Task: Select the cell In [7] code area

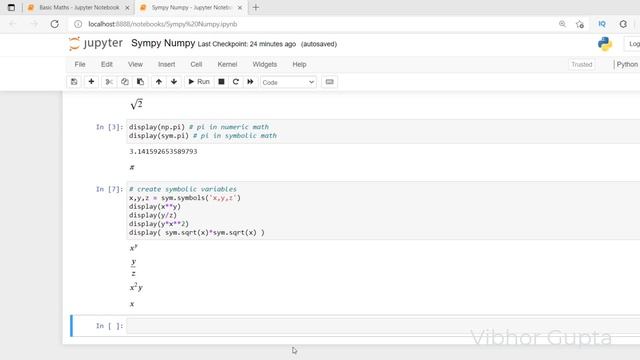Action: tap(383, 211)
